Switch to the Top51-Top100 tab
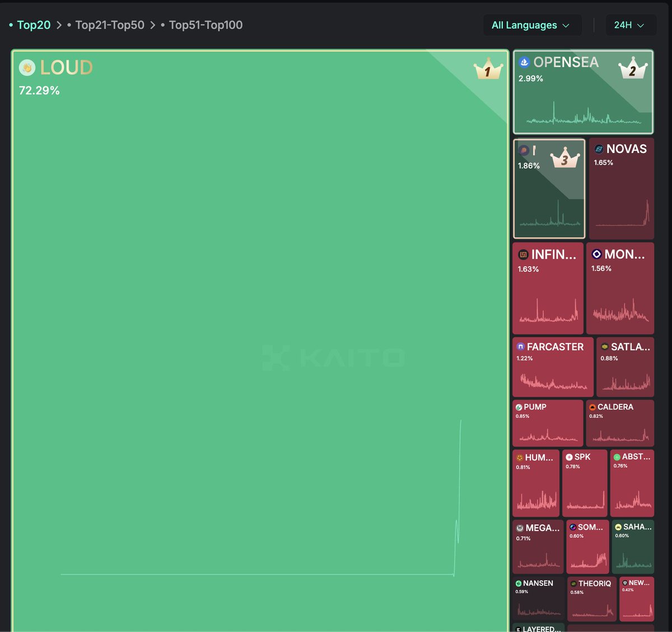Screen dimensions: 672x632 (206, 25)
